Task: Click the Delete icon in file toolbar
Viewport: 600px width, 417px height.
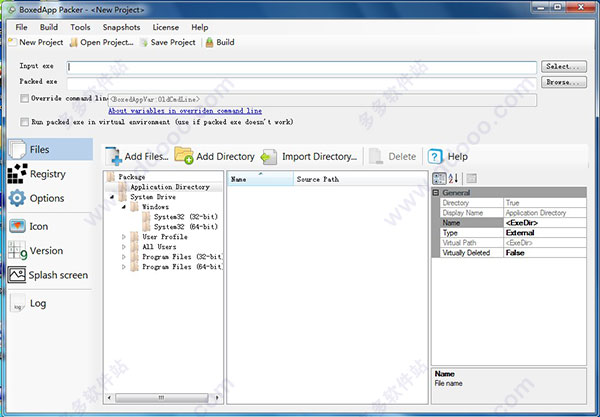Action: (376, 156)
